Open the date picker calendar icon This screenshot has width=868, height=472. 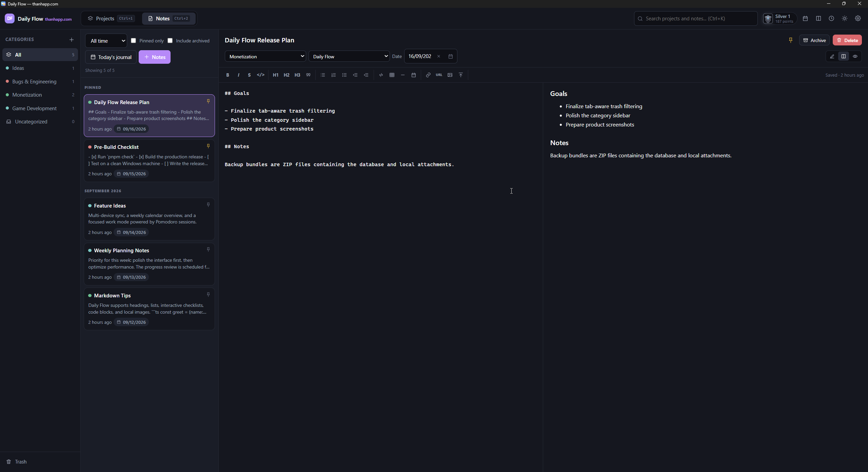[451, 57]
